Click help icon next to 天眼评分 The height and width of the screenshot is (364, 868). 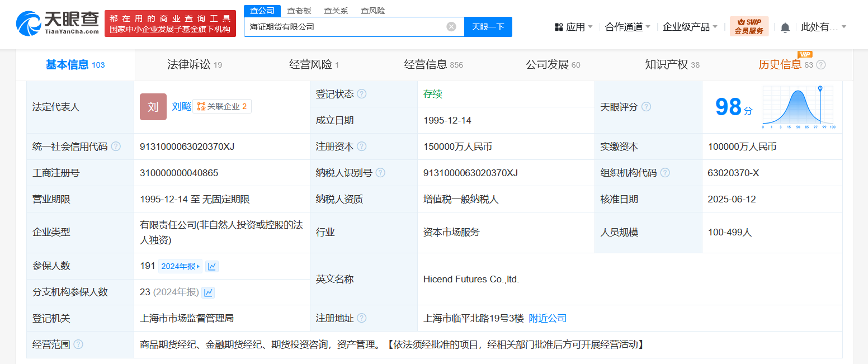[x=646, y=107]
